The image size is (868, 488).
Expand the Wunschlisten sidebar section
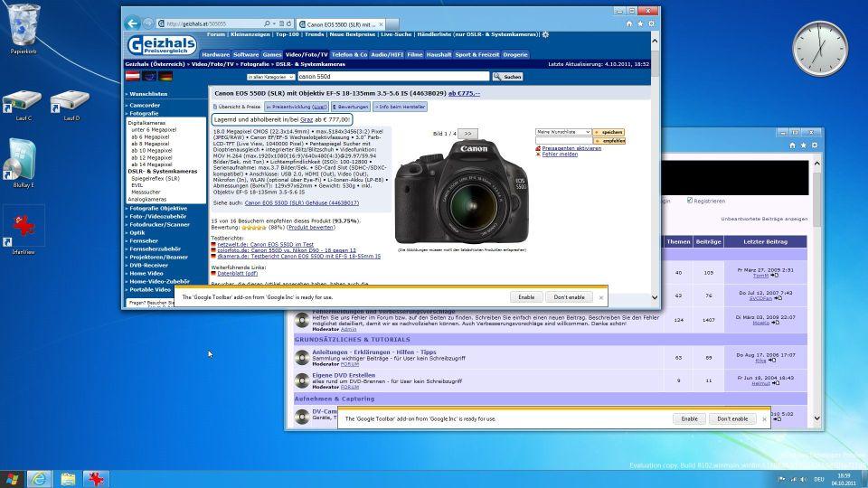(147, 94)
